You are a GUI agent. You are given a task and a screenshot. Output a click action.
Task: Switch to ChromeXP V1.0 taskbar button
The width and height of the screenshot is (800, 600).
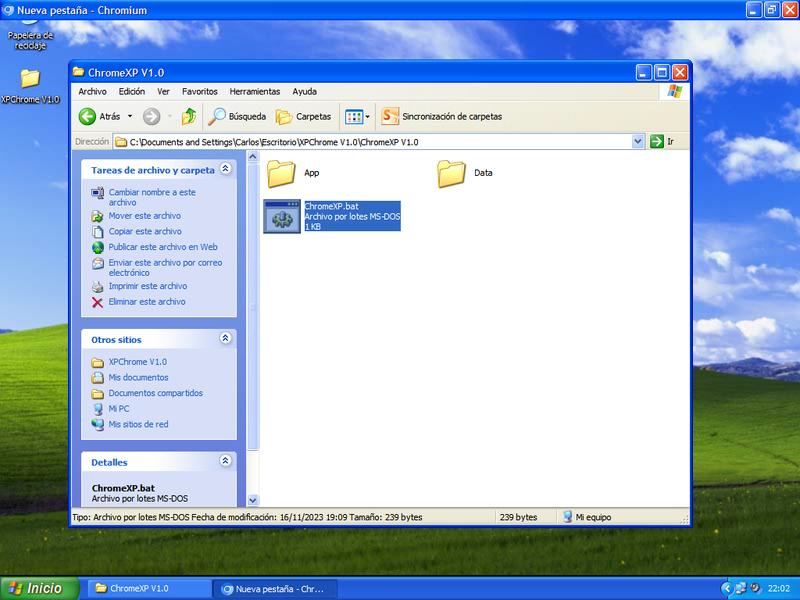(x=147, y=588)
